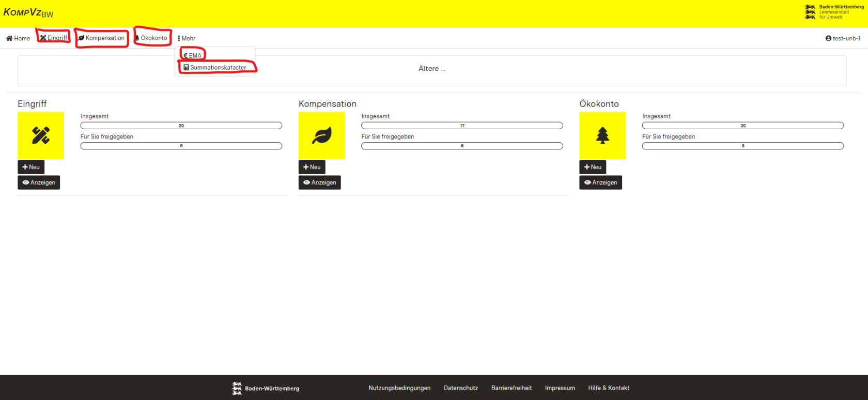Screen dimensions: 868x400
Task: Open the Kompensation navigation item
Action: (x=101, y=38)
